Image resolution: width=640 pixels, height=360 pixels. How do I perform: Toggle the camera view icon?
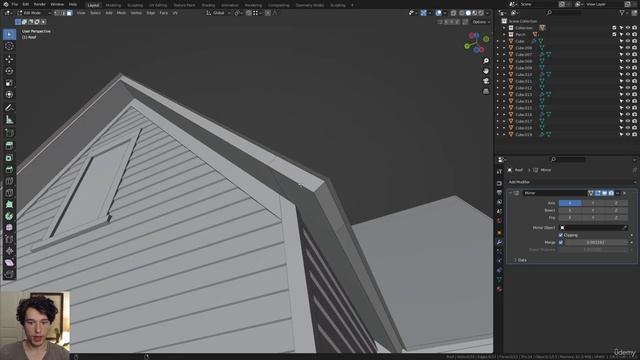[486, 81]
